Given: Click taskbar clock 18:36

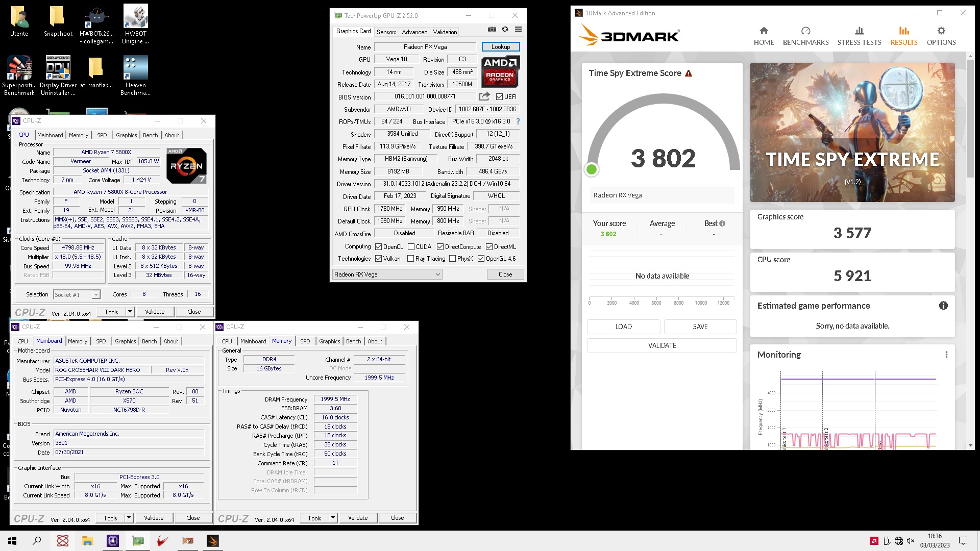Looking at the screenshot, I should 935,536.
